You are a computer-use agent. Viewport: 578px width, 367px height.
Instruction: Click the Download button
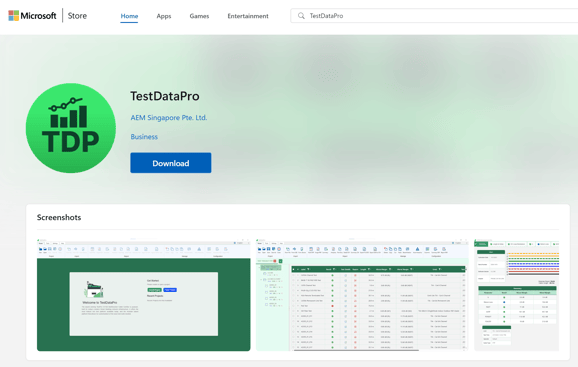(171, 163)
